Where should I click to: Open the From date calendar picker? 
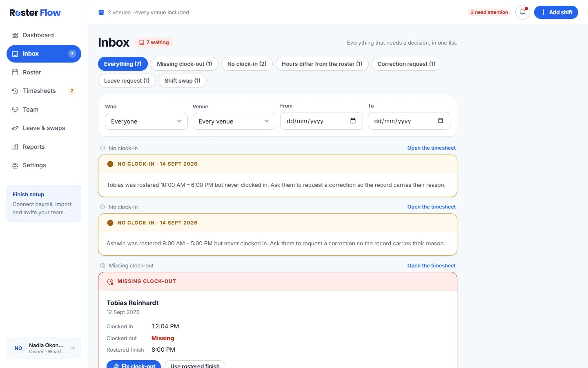tap(353, 121)
